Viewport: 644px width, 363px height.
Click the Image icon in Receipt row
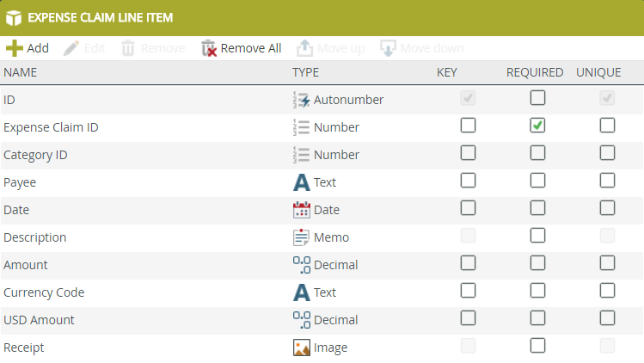[301, 348]
